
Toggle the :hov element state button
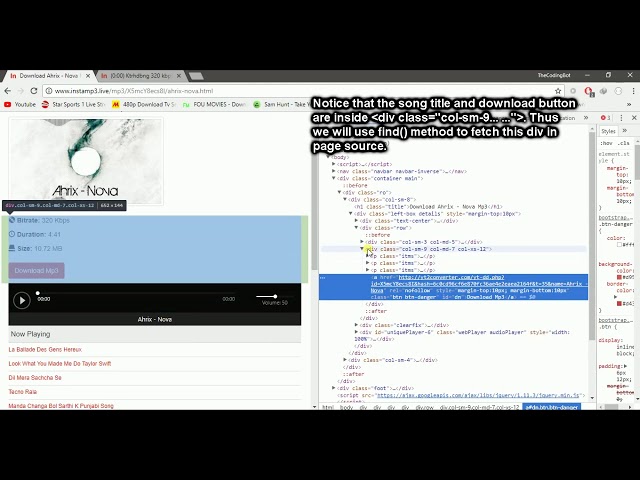tap(606, 143)
